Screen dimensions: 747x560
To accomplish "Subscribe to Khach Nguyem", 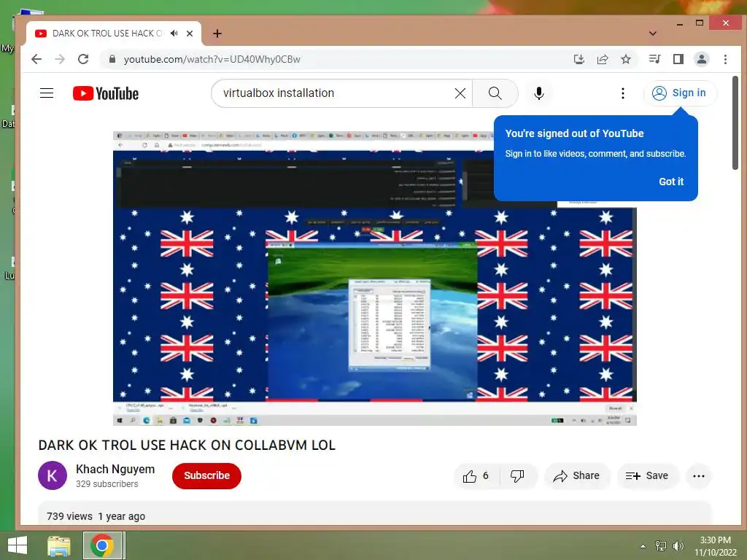I will [x=206, y=475].
